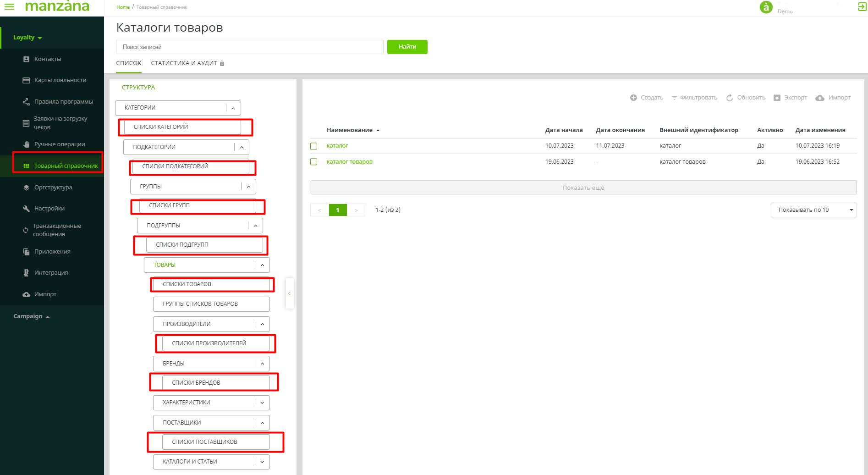Switch to the СТАТИСТИКА И АУДИТ tab
Viewport: 868px width, 475px height.
pyautogui.click(x=184, y=63)
